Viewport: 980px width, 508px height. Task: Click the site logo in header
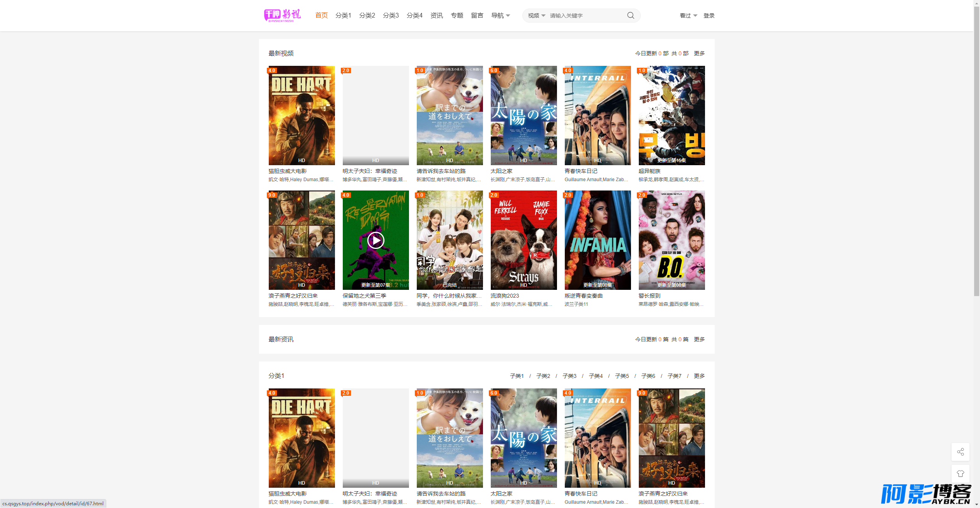tap(282, 15)
